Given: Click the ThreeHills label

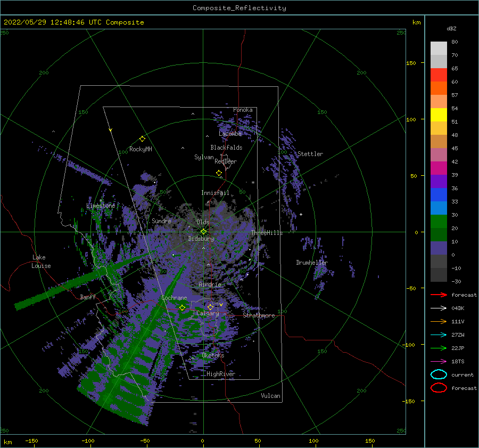Looking at the screenshot, I should coord(267,233).
